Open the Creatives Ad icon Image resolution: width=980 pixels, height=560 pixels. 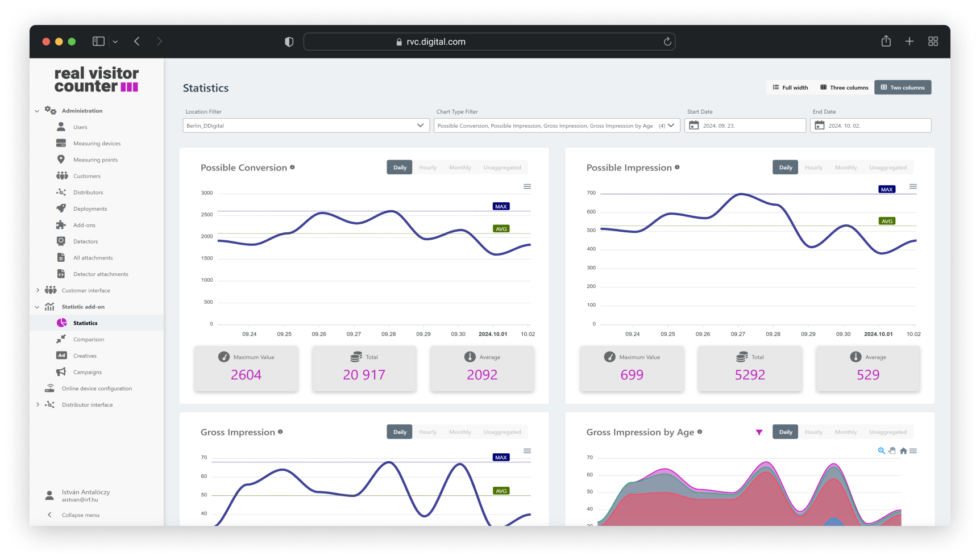point(61,356)
